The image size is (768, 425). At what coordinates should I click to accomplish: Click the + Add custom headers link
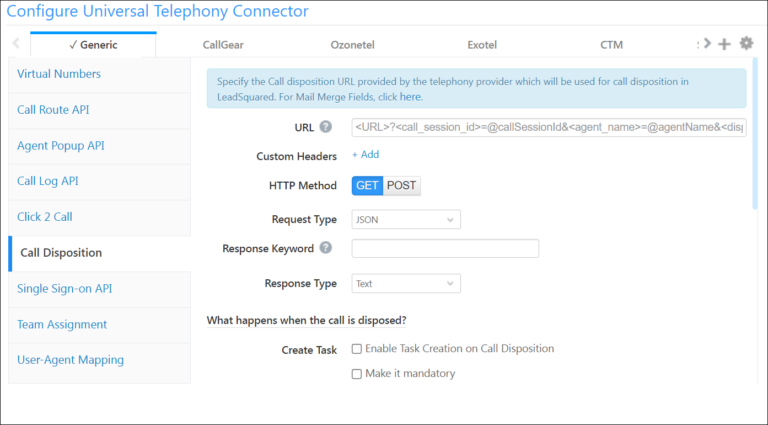pyautogui.click(x=365, y=155)
